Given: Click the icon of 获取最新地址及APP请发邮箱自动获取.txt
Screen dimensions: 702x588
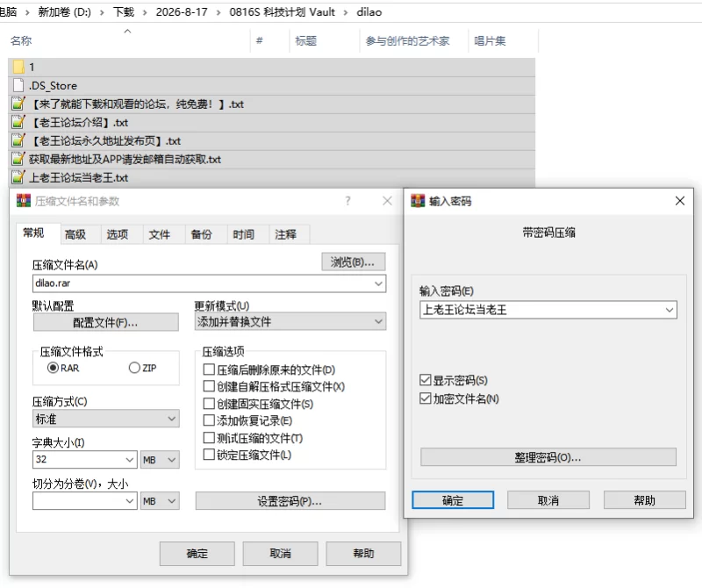Looking at the screenshot, I should click(x=18, y=159).
